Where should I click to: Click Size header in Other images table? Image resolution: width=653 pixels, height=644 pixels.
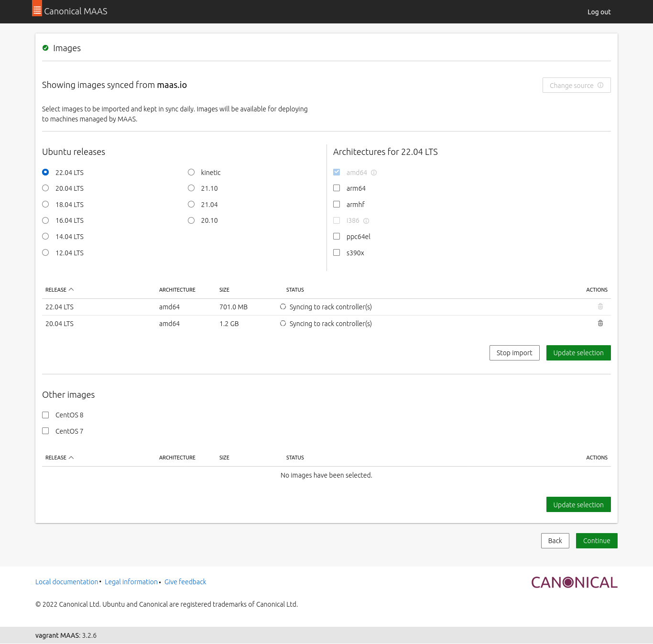click(224, 458)
